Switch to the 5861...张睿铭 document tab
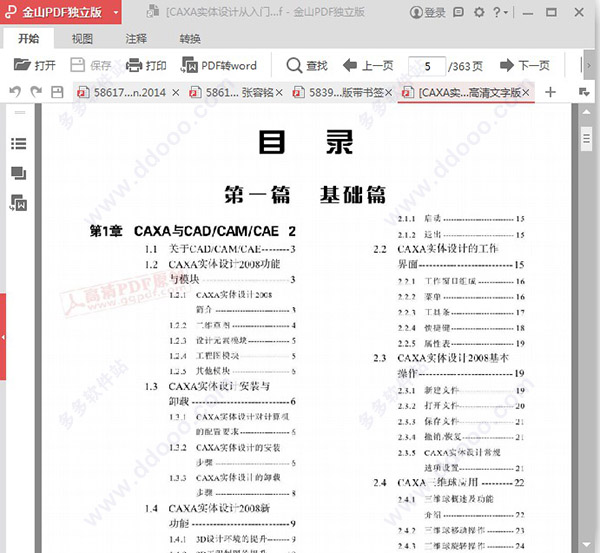Screen dimensions: 600x553 [234, 93]
